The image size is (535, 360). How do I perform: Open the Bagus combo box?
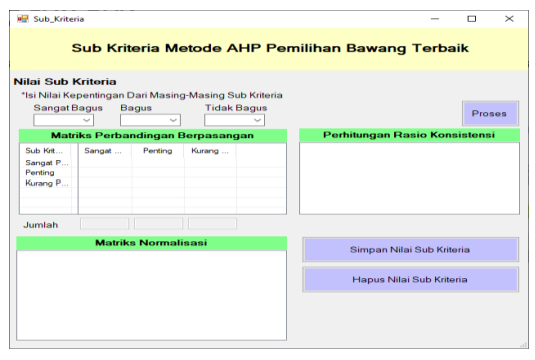pos(150,120)
